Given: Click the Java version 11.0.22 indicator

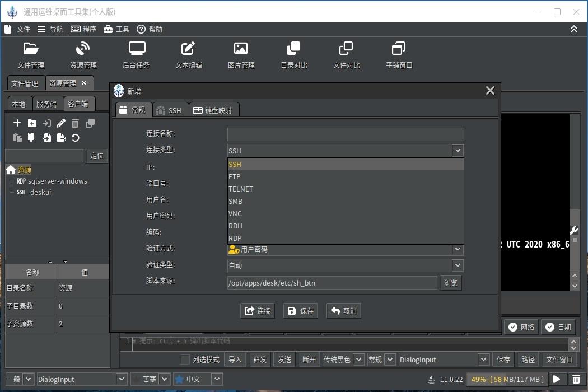Looking at the screenshot, I should [x=446, y=379].
